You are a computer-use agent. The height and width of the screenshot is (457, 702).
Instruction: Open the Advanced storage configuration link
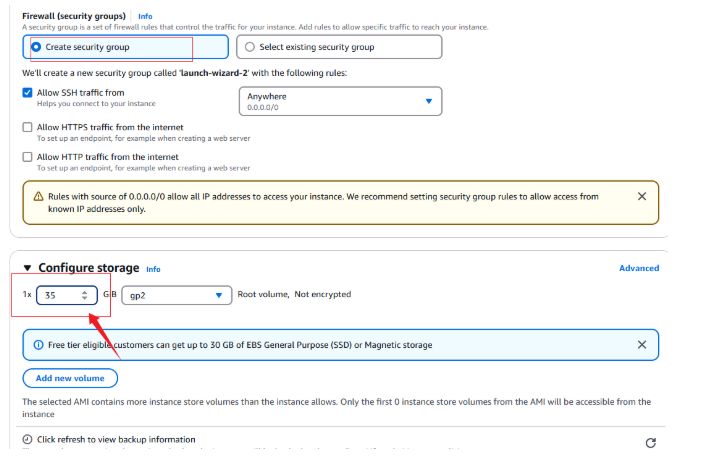coord(639,268)
